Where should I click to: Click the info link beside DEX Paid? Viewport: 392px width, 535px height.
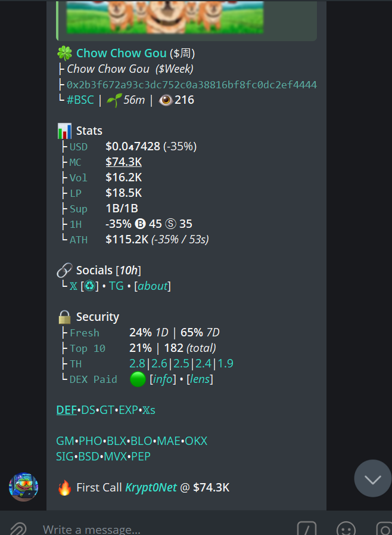coord(163,379)
